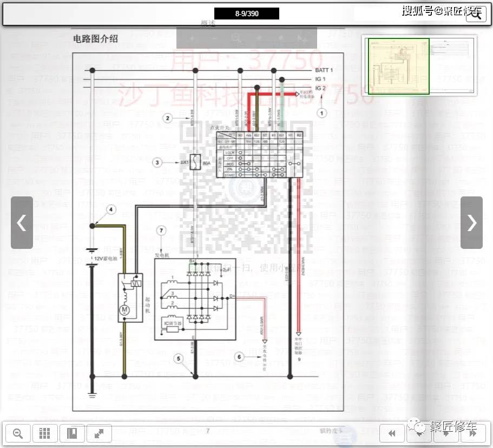
Task: Jump to first page with double-left arrow
Action: click(392, 433)
